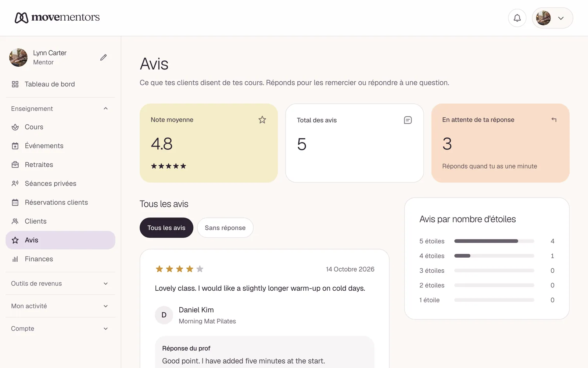This screenshot has height=368, width=588.
Task: Open the Clients page
Action: (x=60, y=221)
